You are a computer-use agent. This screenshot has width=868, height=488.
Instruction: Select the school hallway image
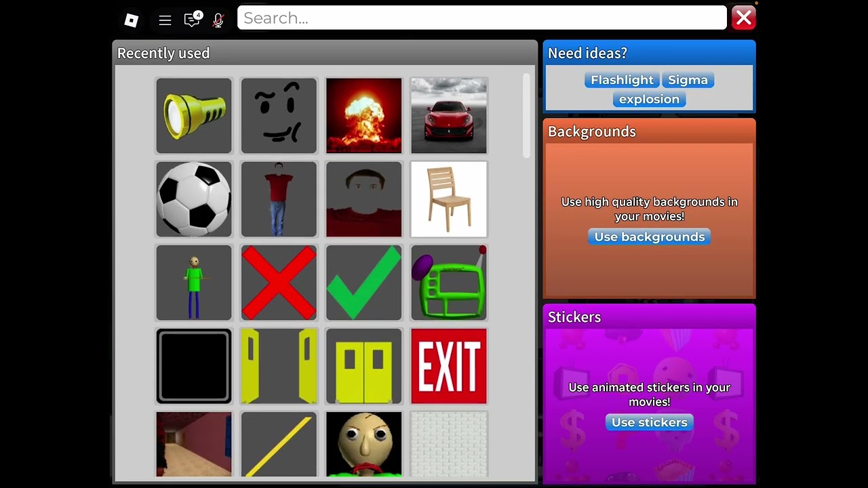coord(194,444)
